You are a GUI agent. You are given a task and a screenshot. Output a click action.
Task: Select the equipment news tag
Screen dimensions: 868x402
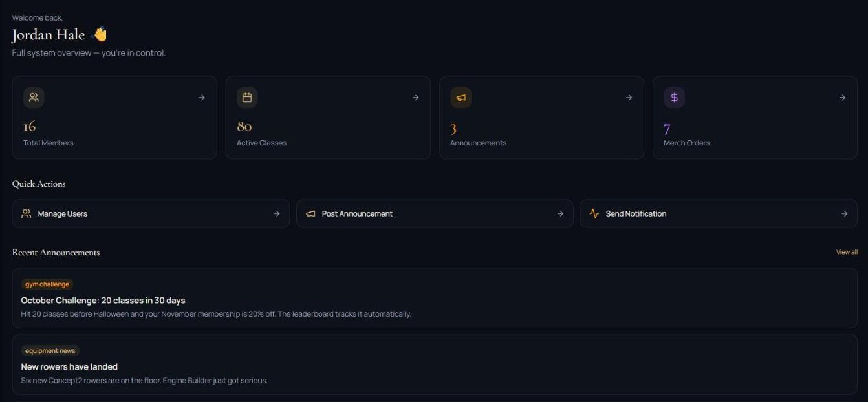tap(50, 351)
